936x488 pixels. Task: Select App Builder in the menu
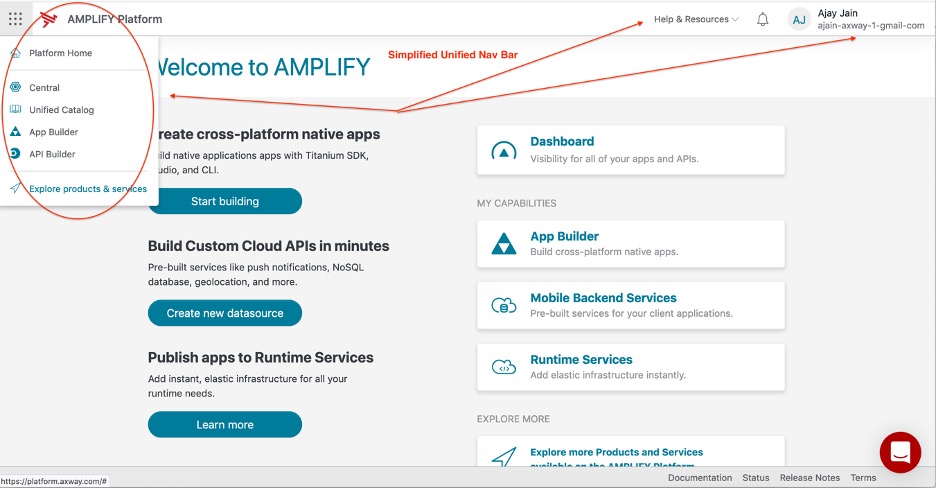54,132
